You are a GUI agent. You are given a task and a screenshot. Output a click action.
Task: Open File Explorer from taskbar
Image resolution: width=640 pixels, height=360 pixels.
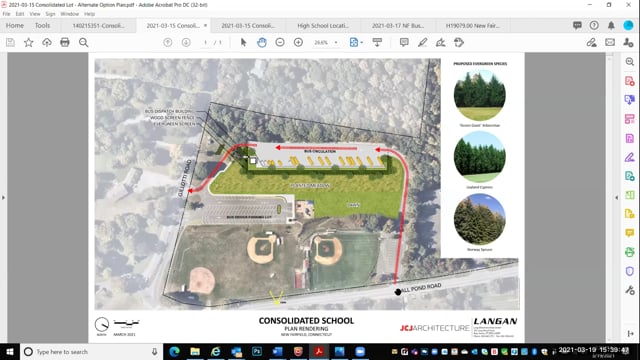click(195, 351)
